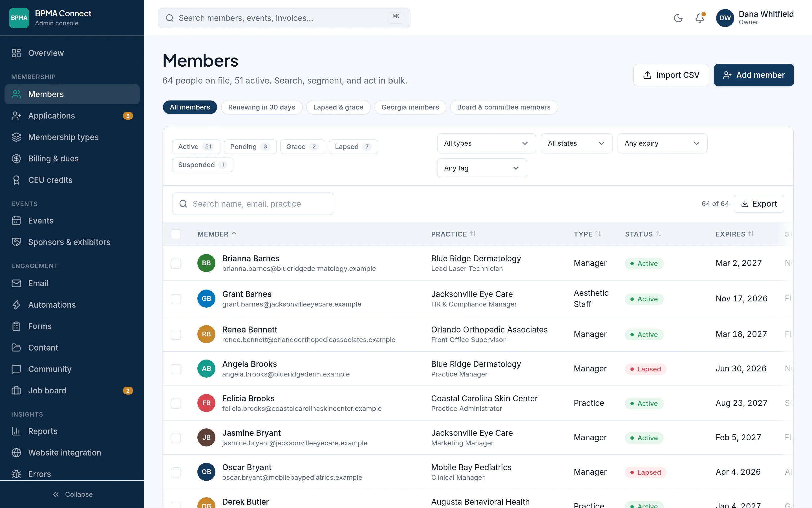This screenshot has width=812, height=508.
Task: Open Reports under Insights
Action: (72, 431)
